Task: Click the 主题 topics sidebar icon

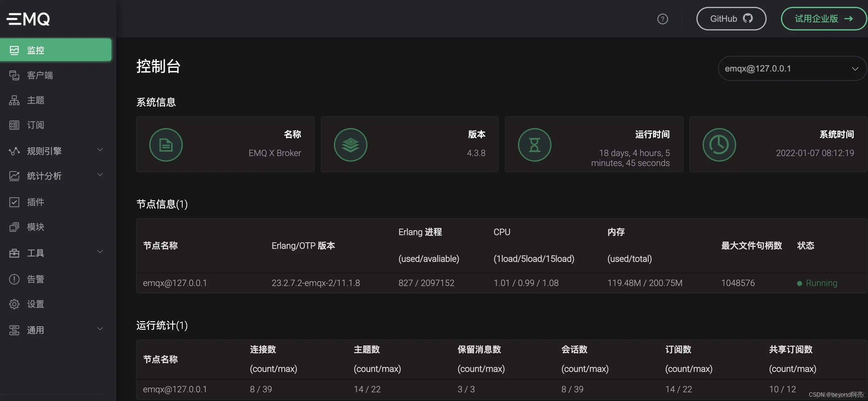Action: point(14,100)
